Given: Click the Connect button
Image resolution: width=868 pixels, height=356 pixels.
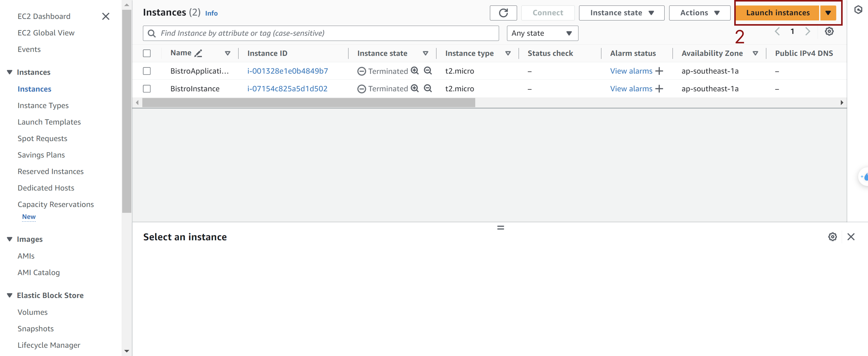Looking at the screenshot, I should (548, 13).
